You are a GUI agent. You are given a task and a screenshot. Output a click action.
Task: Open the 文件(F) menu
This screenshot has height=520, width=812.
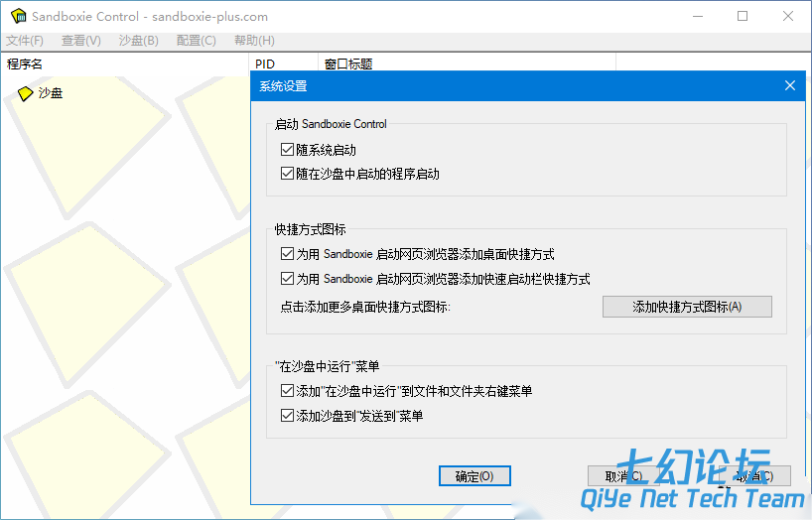(25, 41)
